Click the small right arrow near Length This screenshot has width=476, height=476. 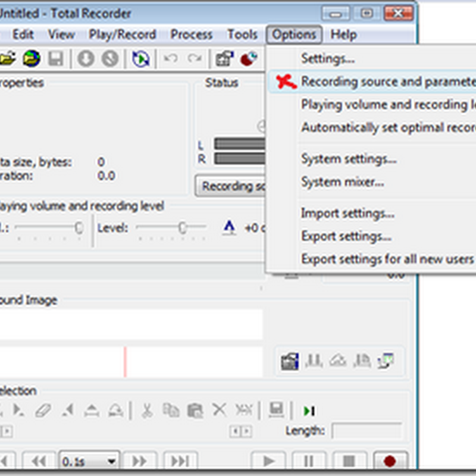tap(246, 431)
